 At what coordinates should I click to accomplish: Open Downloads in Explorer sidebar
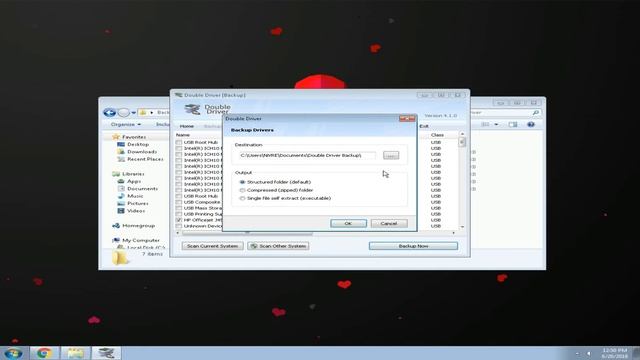pyautogui.click(x=142, y=152)
